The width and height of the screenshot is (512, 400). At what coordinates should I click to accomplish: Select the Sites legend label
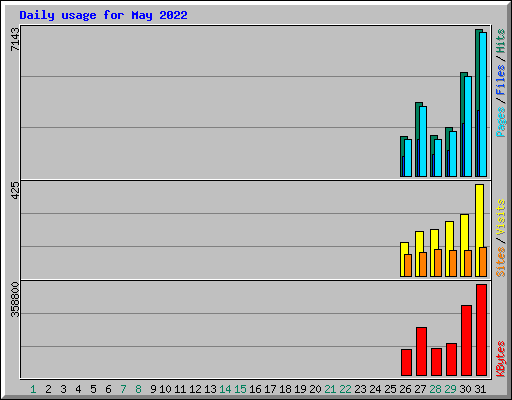click(x=501, y=262)
